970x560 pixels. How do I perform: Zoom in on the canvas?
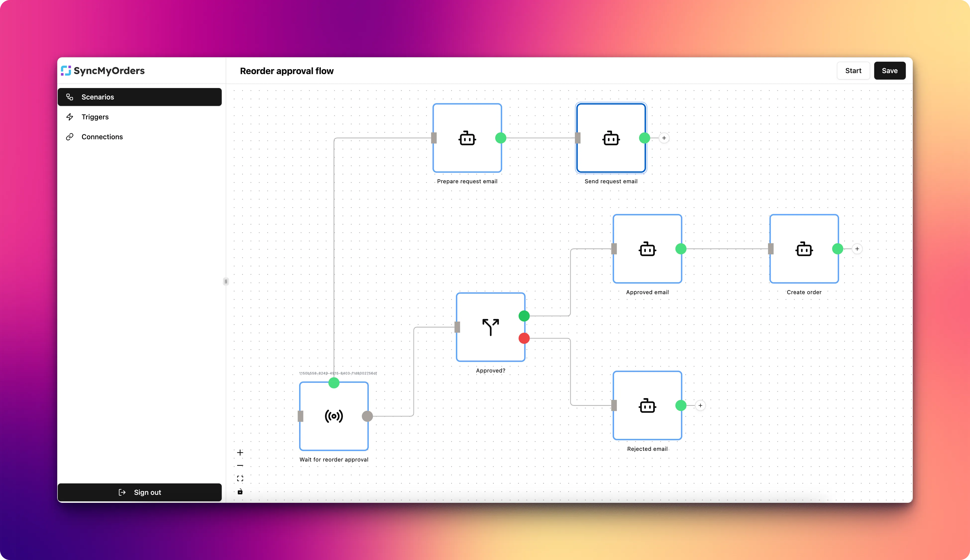click(240, 453)
